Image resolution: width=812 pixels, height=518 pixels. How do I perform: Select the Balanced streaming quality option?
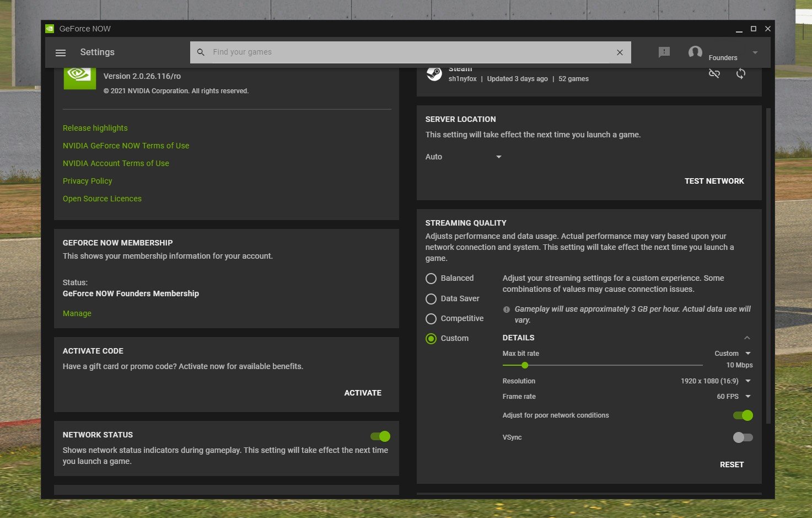tap(431, 279)
